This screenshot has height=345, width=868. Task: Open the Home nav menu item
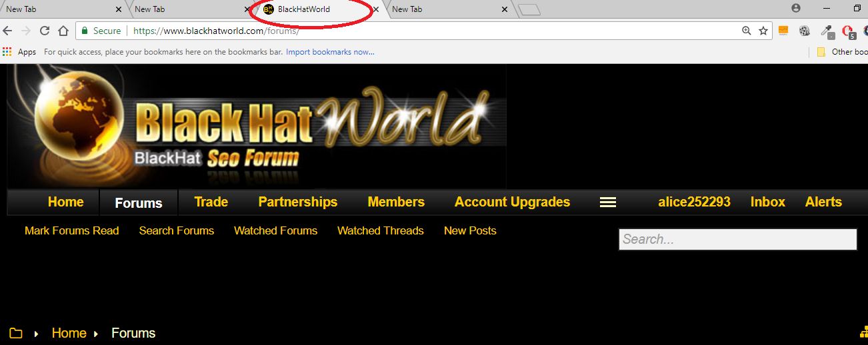(66, 202)
